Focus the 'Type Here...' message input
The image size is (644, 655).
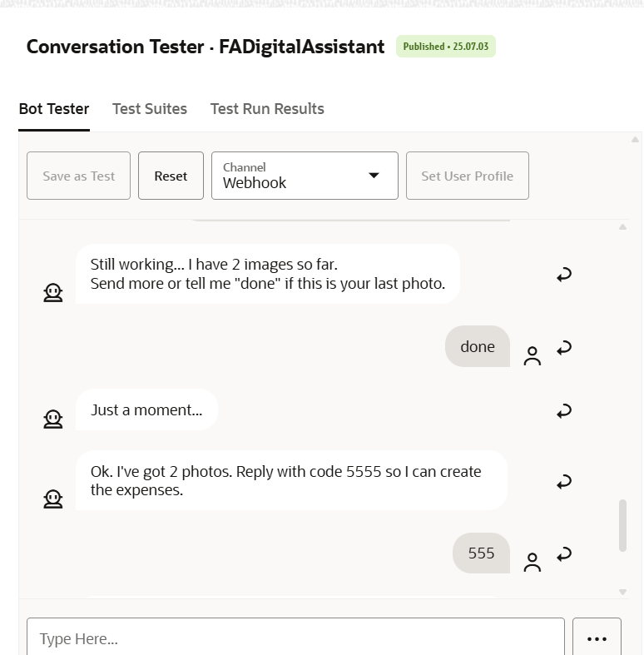(x=295, y=637)
